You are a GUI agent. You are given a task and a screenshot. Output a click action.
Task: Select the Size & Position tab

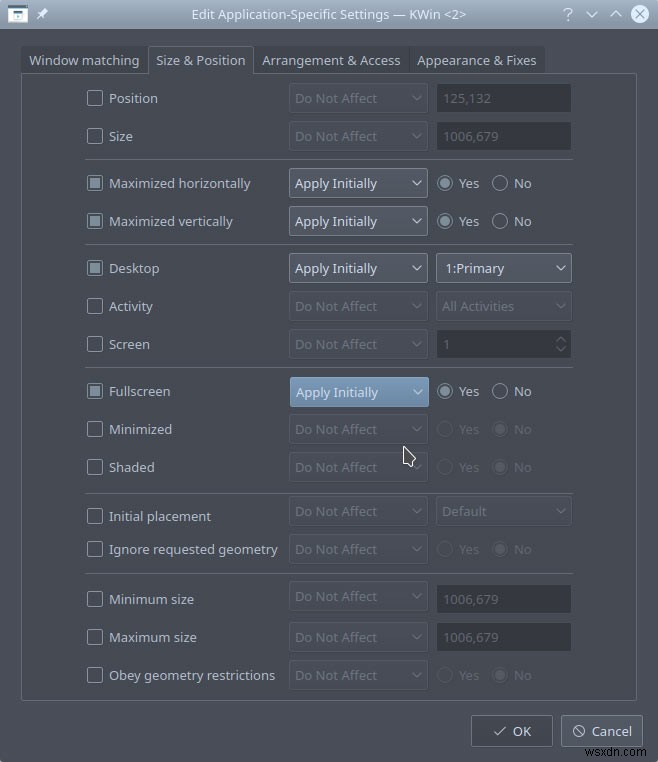201,60
